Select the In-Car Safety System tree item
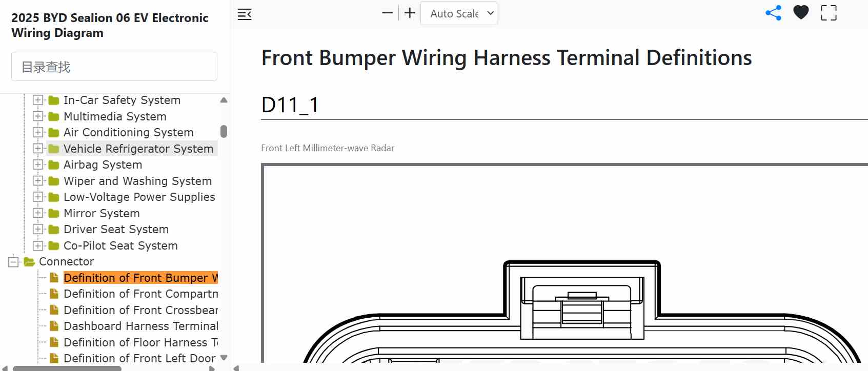This screenshot has width=868, height=371. point(122,100)
